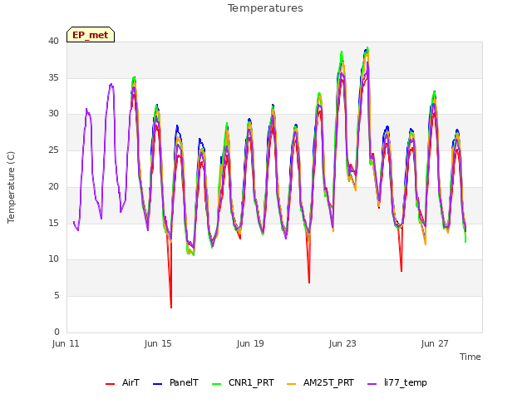
Task: Toggle the AirT series in the legend
Action: 122,383
